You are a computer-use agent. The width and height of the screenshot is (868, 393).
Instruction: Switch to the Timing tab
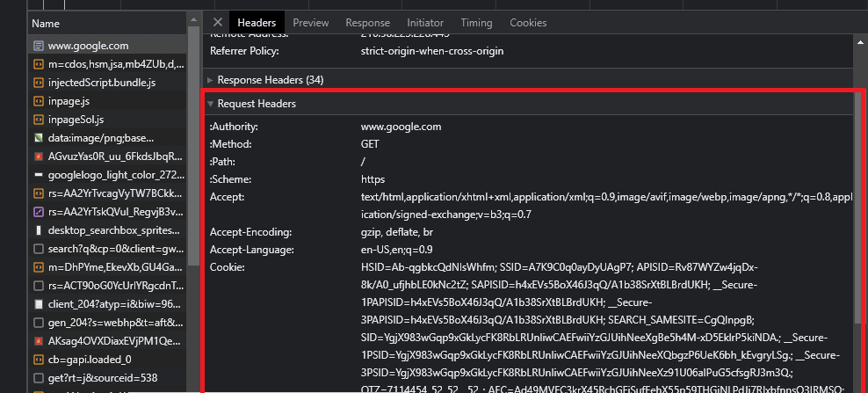pyautogui.click(x=476, y=23)
